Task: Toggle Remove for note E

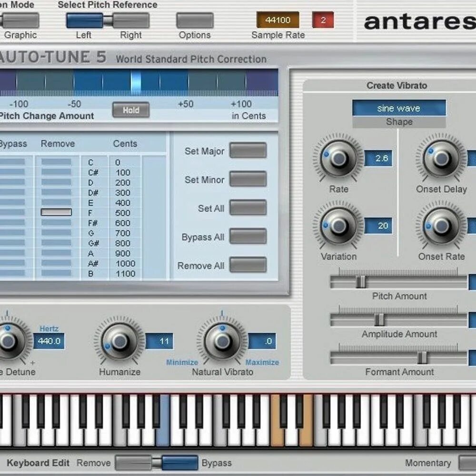Action: (x=56, y=202)
